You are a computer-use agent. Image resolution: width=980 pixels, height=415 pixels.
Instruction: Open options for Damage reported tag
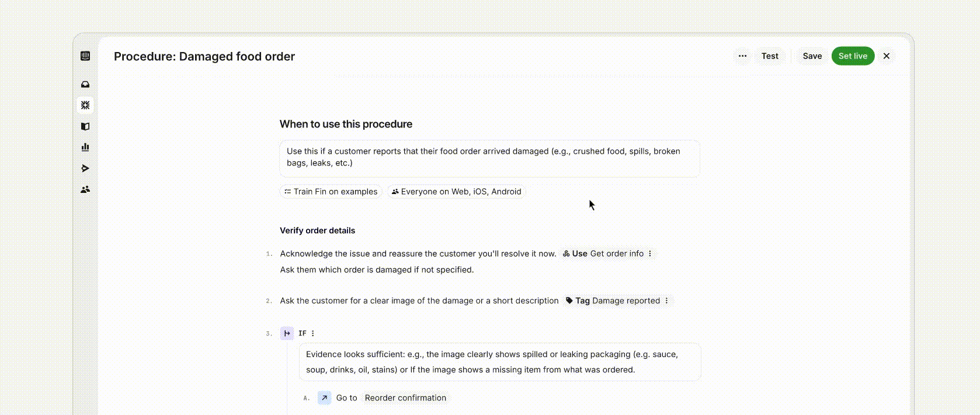666,301
